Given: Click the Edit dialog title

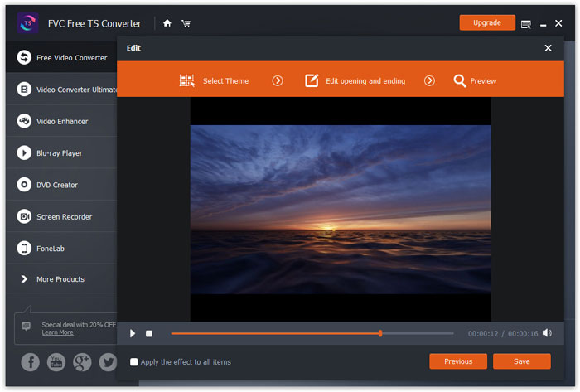Looking at the screenshot, I should point(133,48).
